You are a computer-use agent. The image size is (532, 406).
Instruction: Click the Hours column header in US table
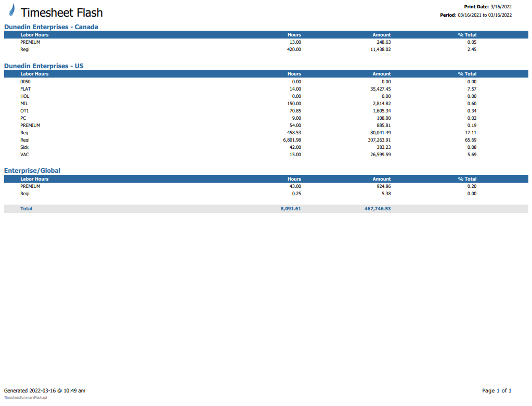click(x=294, y=74)
